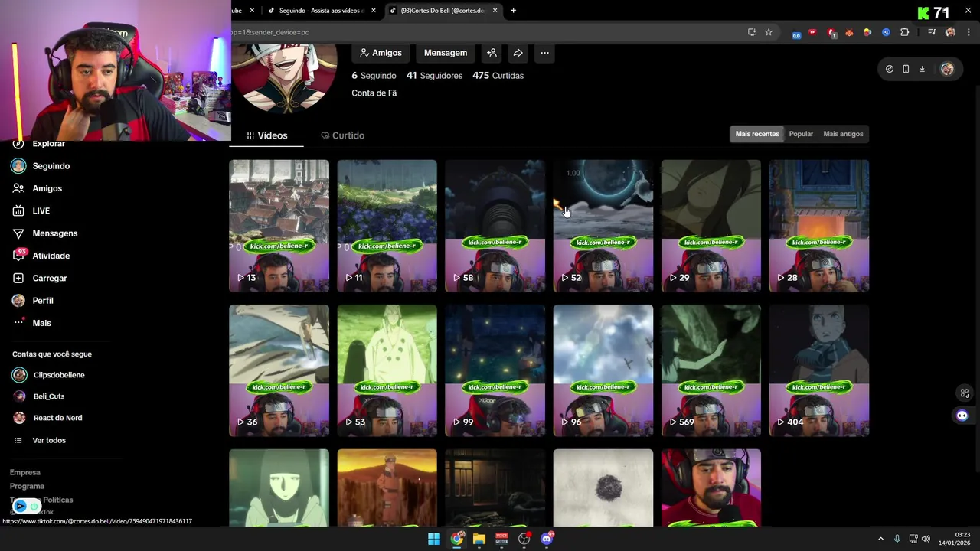Screen dimensions: 980x551
Task: Open Discord from the taskbar
Action: click(547, 539)
